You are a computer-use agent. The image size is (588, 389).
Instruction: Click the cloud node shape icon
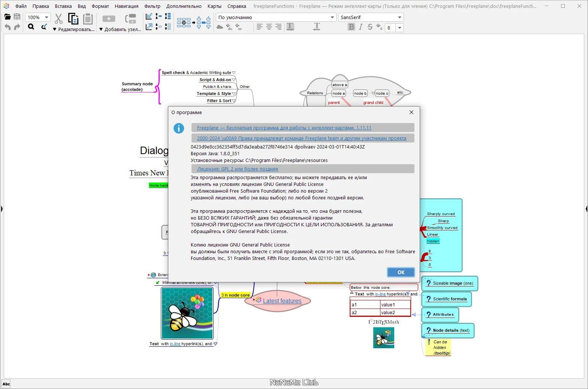tap(220, 27)
